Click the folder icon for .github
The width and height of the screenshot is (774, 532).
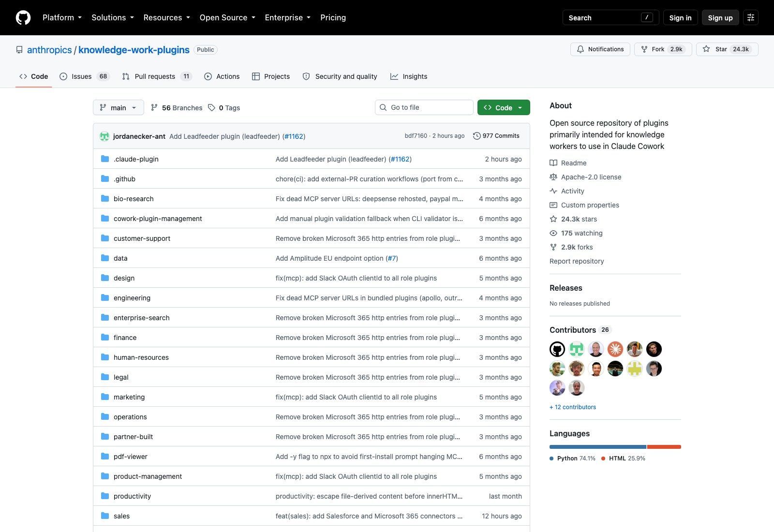(105, 178)
